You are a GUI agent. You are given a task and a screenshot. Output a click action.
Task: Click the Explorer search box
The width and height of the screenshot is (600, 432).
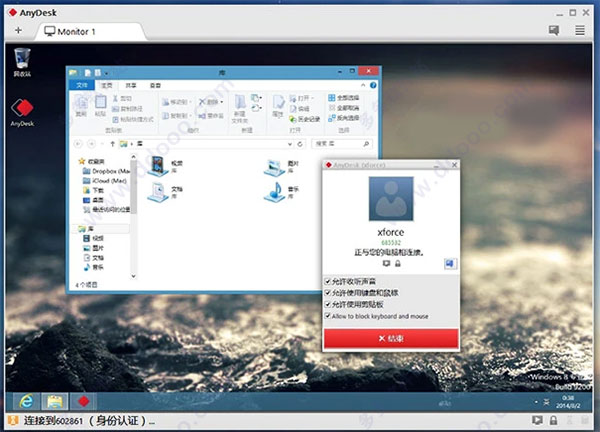point(342,144)
